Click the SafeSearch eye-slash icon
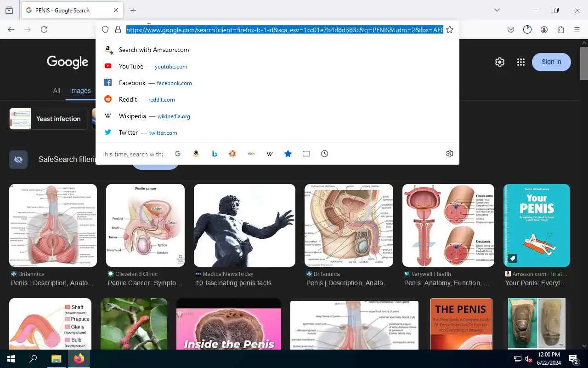This screenshot has width=588, height=368. coord(18,160)
